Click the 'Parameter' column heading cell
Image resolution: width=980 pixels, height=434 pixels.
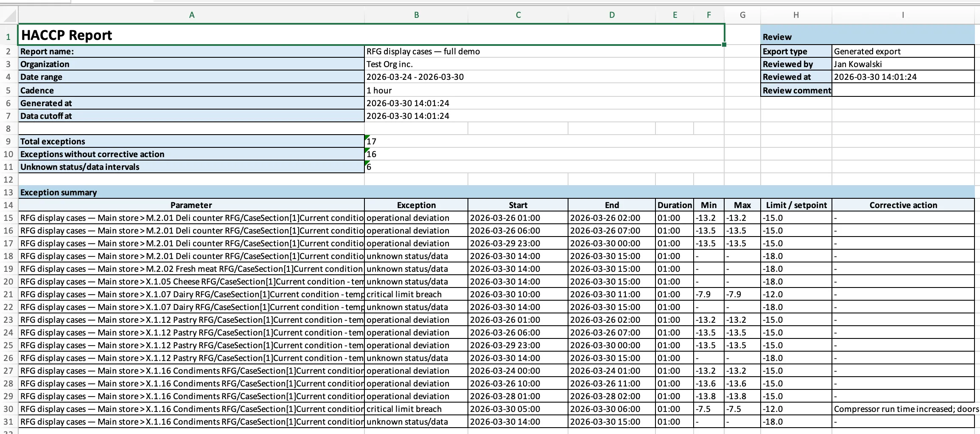pyautogui.click(x=191, y=205)
